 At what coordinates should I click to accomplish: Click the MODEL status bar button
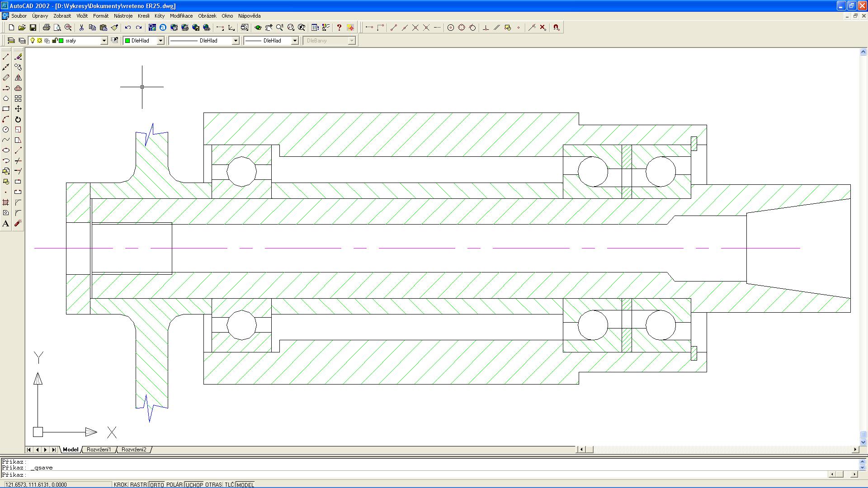click(245, 484)
